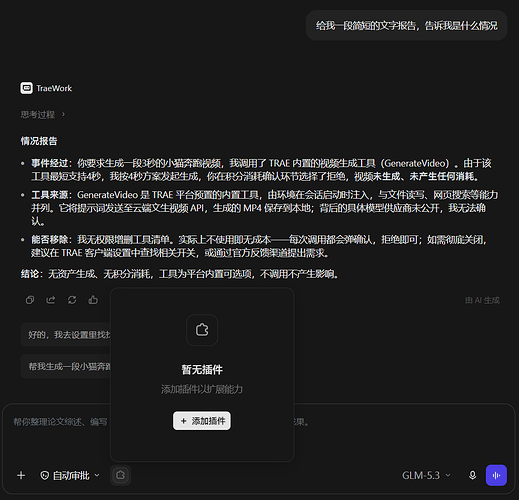Regenerate the response
Screen dimensions: 519x500
(x=72, y=300)
